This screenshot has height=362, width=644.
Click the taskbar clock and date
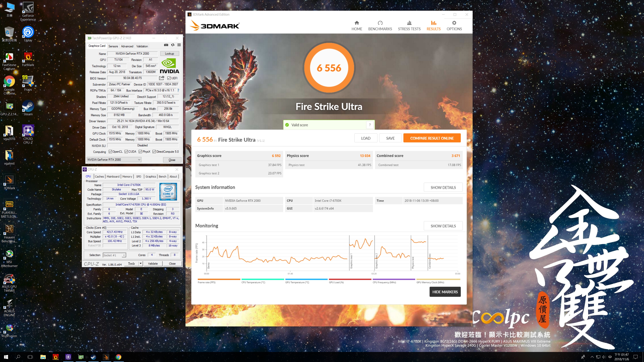click(622, 357)
